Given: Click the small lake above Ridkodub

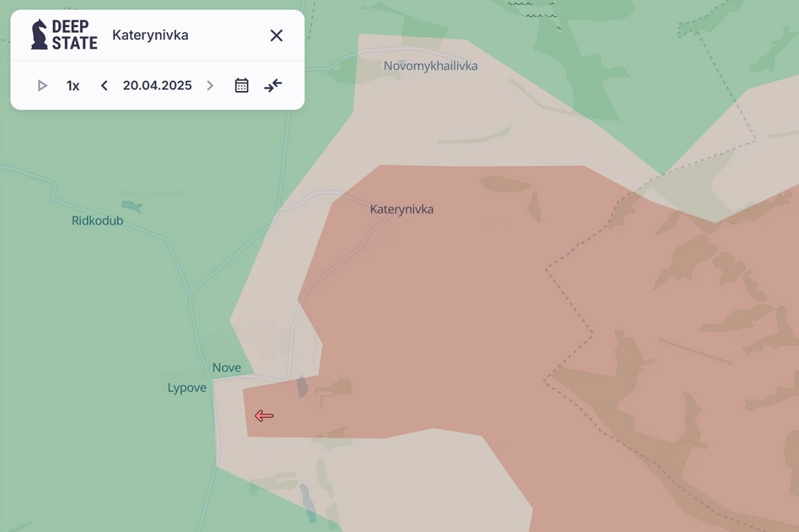Looking at the screenshot, I should tap(132, 207).
